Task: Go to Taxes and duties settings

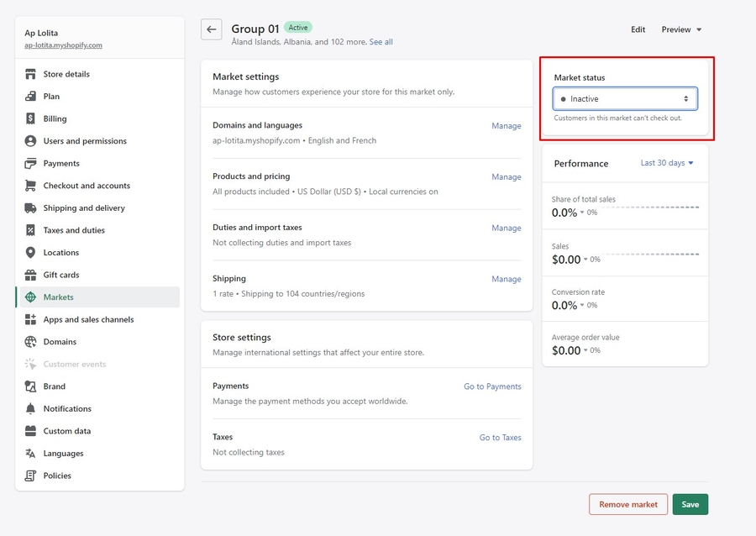Action: (74, 230)
